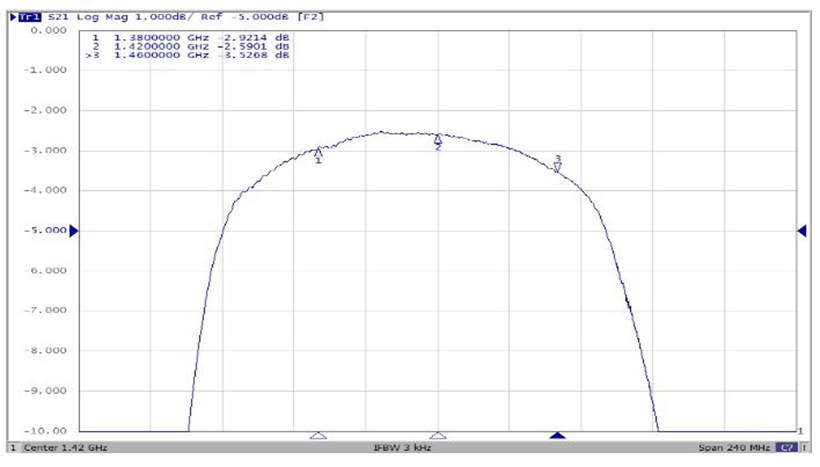Click marker 1 triangle on the trace
The width and height of the screenshot is (820, 467).
(318, 152)
